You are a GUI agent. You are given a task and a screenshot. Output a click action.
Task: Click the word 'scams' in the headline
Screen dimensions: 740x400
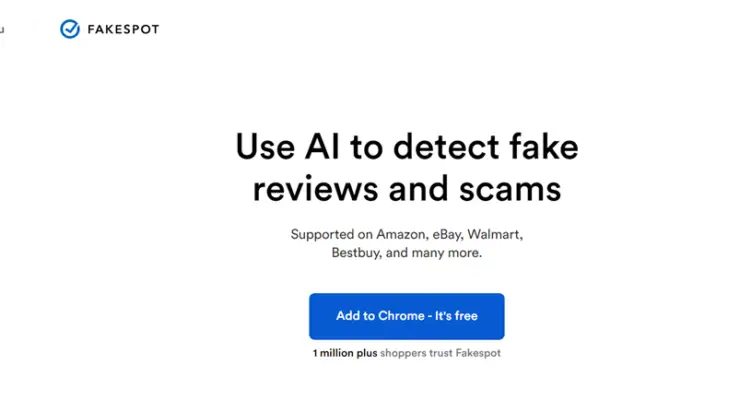[x=510, y=190]
